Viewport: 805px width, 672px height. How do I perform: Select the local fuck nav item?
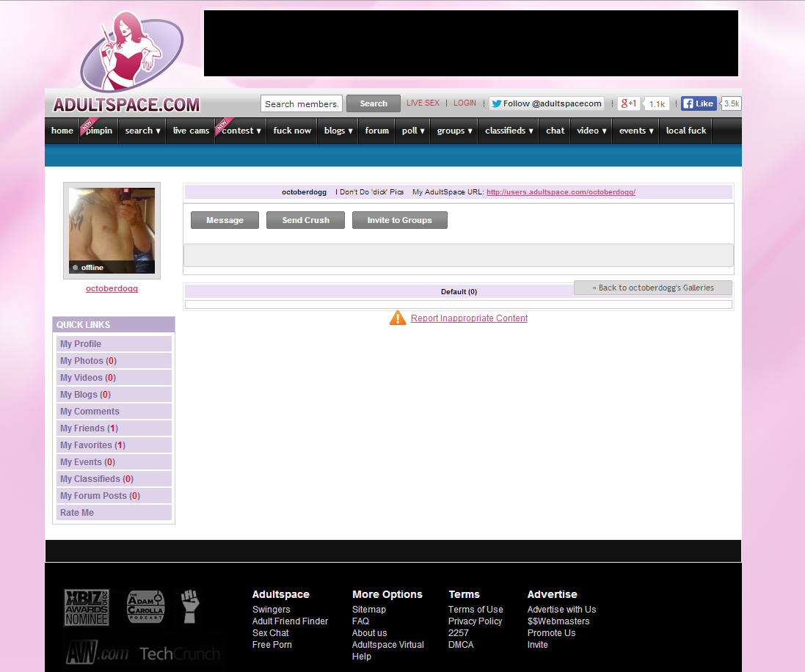coord(686,131)
